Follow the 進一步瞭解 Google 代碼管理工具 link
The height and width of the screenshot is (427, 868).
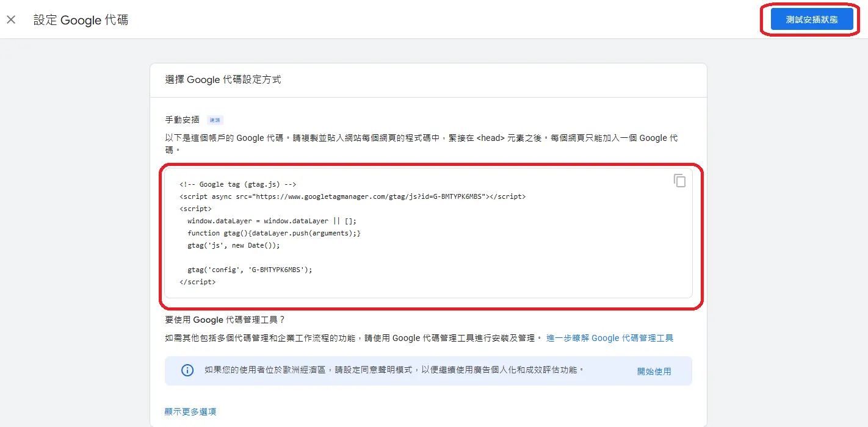coord(610,337)
